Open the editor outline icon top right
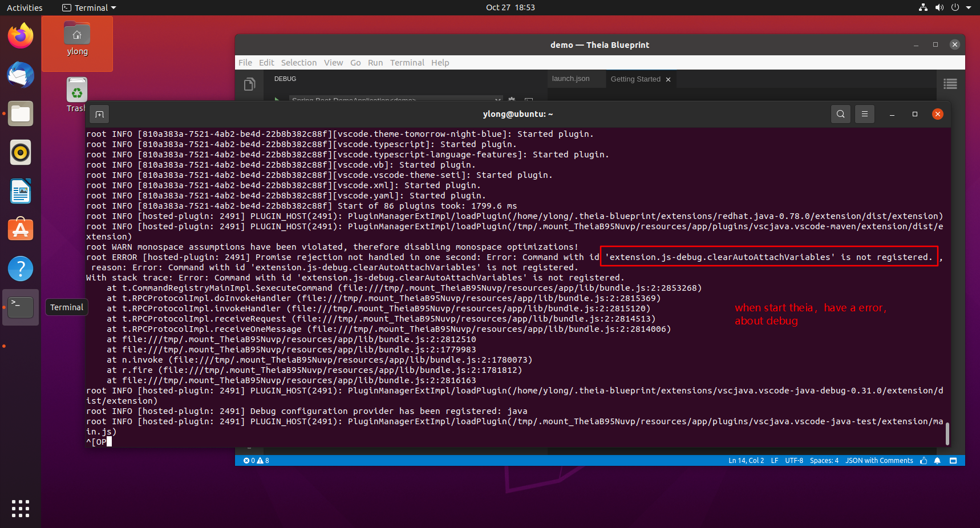The height and width of the screenshot is (528, 980). pyautogui.click(x=950, y=84)
